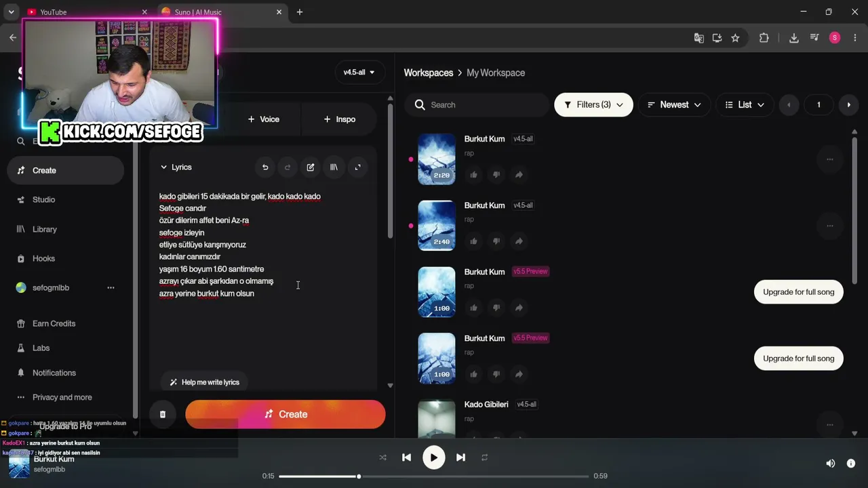This screenshot has width=868, height=488.
Task: Open the Filters (3) dropdown
Action: pyautogui.click(x=593, y=105)
